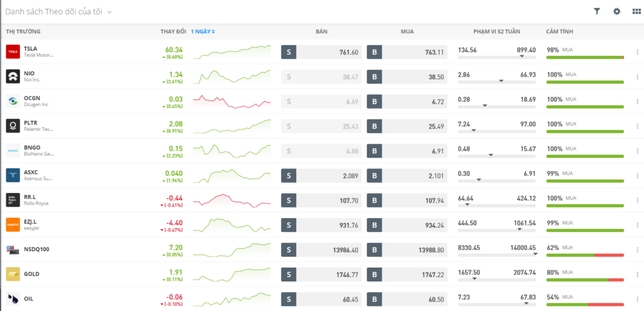The width and height of the screenshot is (644, 311).
Task: Click 'Palantir Tec...' name text
Action: 38,129
